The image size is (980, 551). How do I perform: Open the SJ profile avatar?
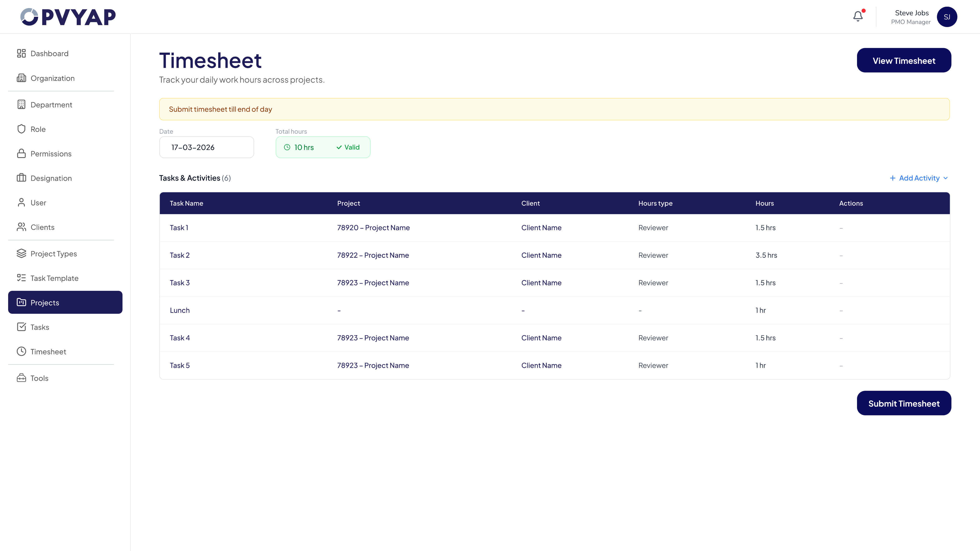coord(947,16)
